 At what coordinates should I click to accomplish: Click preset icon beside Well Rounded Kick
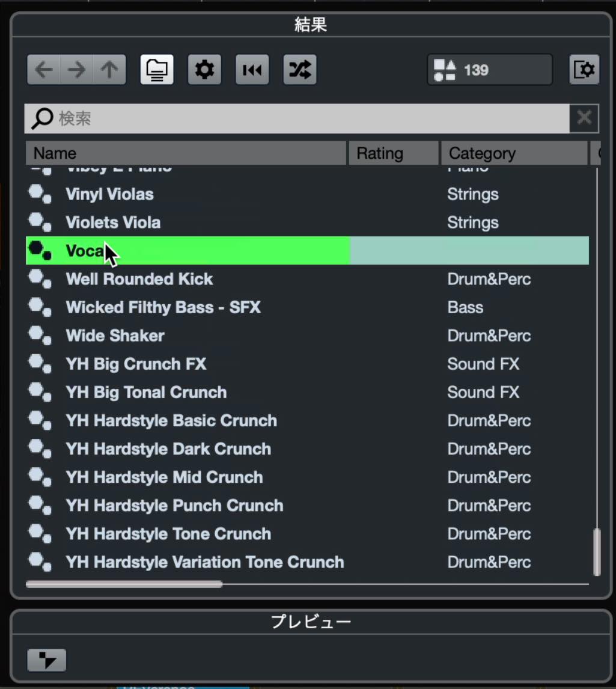40,279
